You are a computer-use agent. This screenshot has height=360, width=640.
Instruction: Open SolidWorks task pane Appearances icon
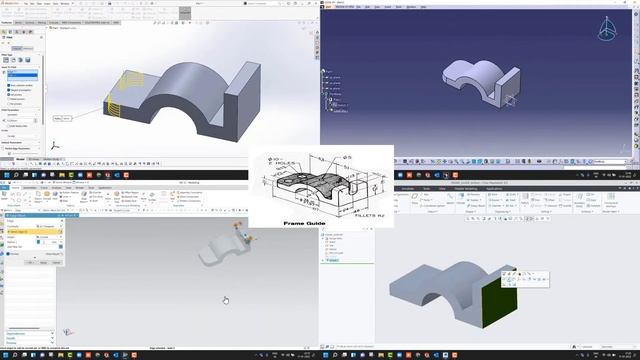tap(317, 52)
